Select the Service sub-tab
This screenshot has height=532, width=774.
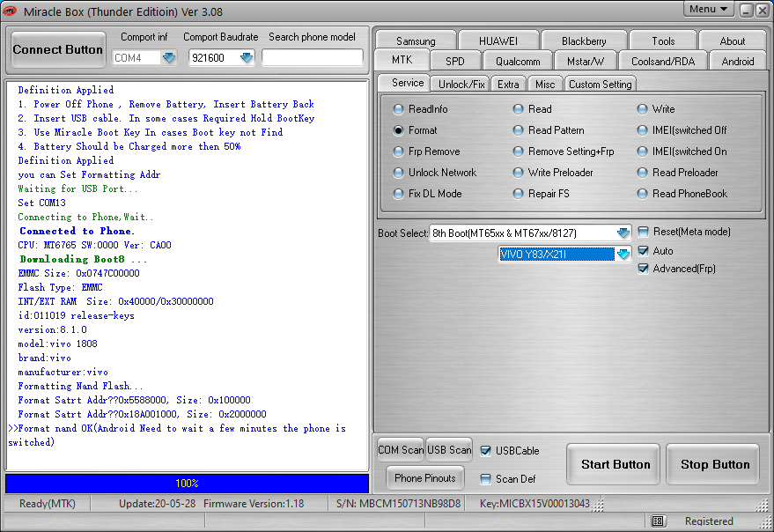point(407,83)
